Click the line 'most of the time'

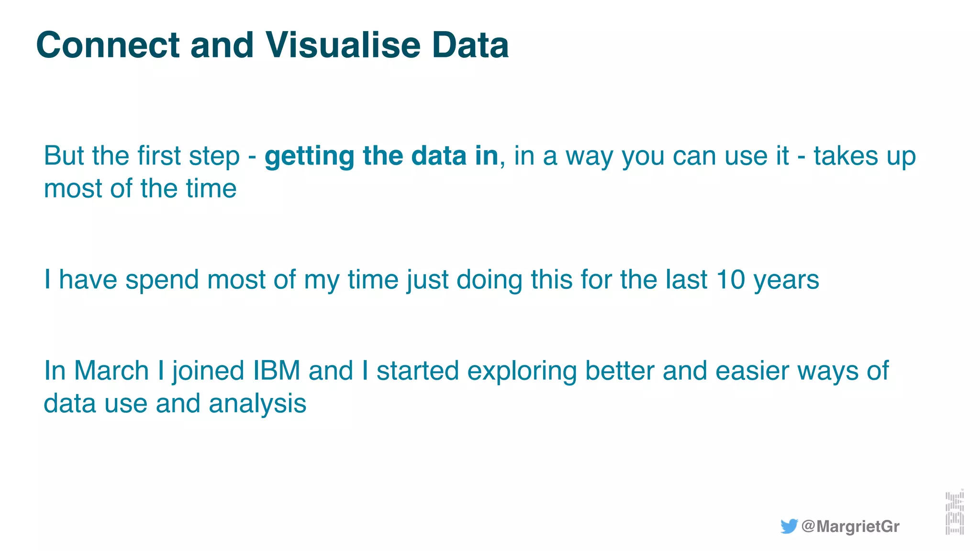tap(140, 188)
